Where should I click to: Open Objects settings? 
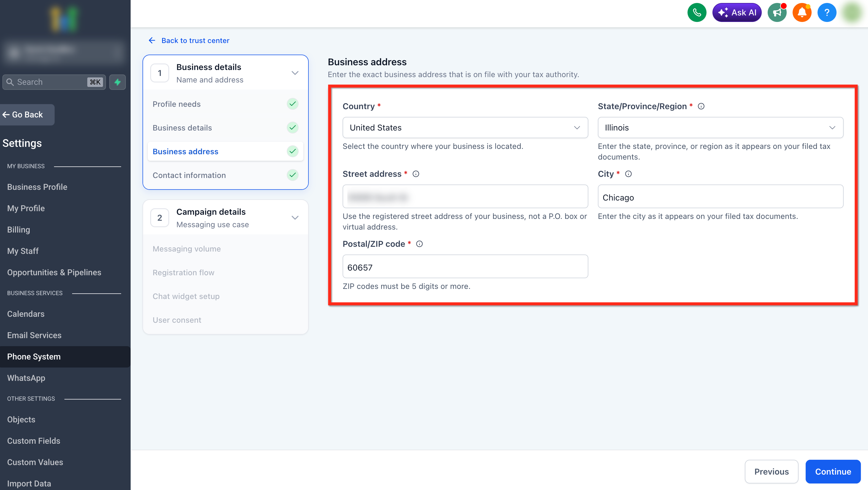(21, 419)
